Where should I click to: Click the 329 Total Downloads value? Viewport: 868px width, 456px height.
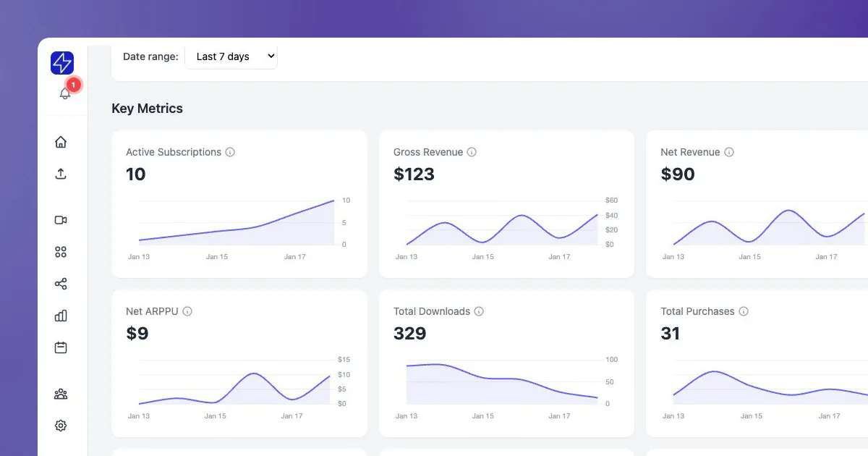(x=410, y=334)
